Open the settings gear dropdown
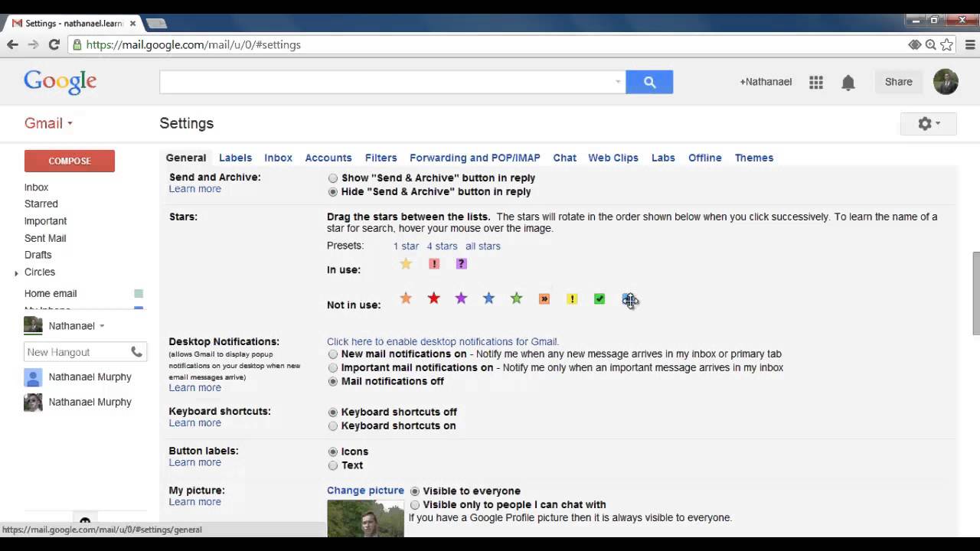The width and height of the screenshot is (980, 551). click(x=929, y=123)
